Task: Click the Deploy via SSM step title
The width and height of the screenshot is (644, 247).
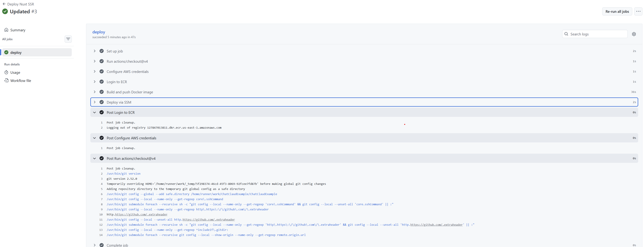Action: [119, 102]
